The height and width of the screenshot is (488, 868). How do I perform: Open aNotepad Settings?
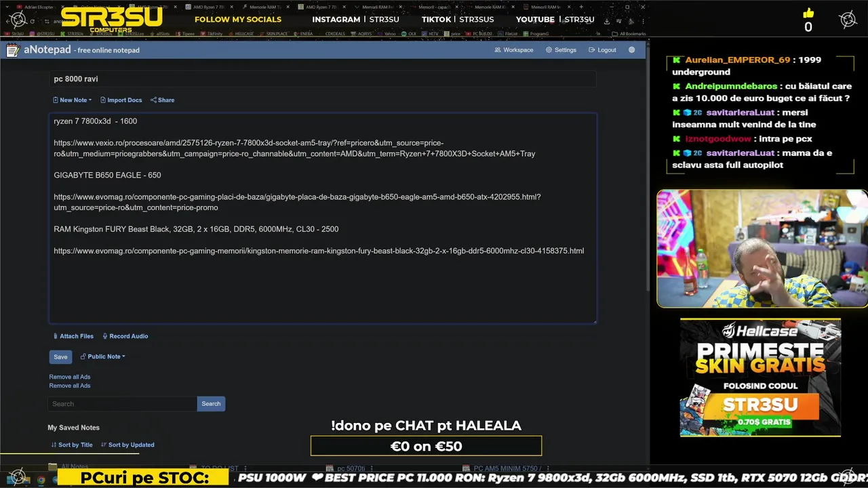561,50
